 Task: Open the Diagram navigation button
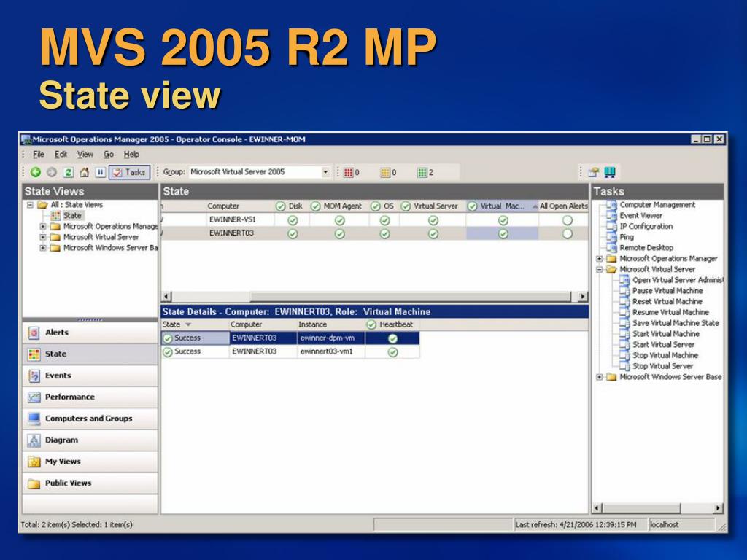pos(90,440)
